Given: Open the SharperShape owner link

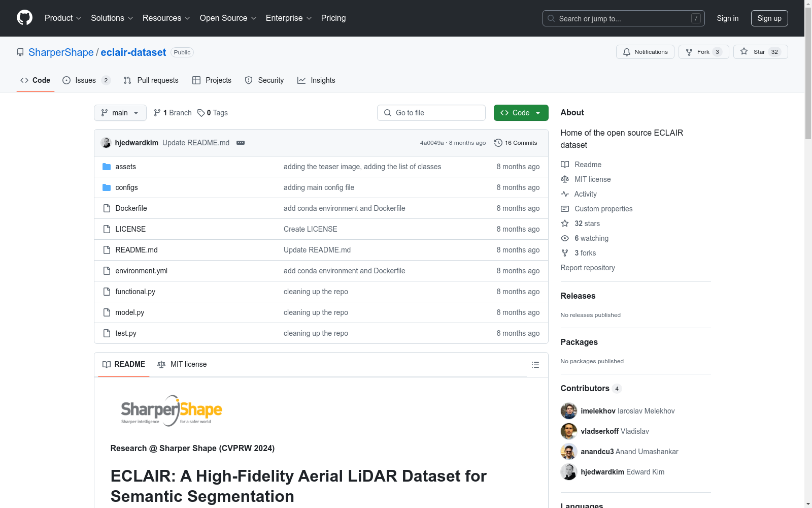Looking at the screenshot, I should tap(61, 52).
